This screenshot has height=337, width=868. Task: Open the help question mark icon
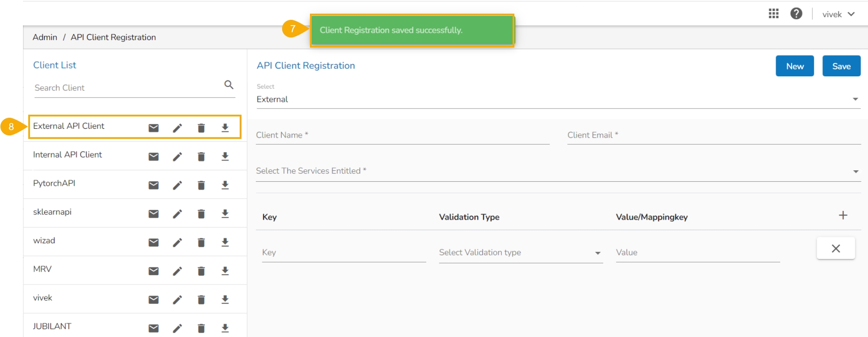click(796, 14)
